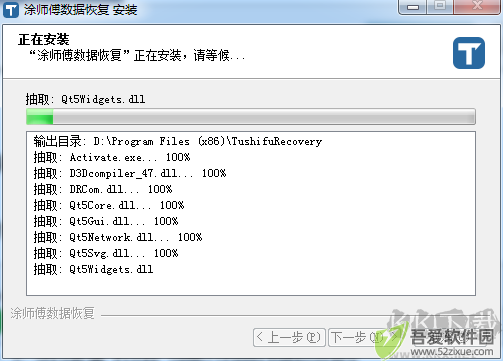The image size is (503, 361).
Task: Click the 正在安装 heading
Action: [x=44, y=40]
